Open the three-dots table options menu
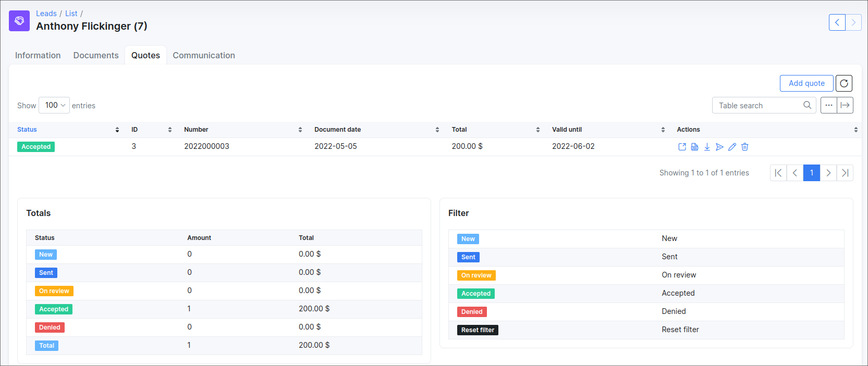 coord(828,105)
